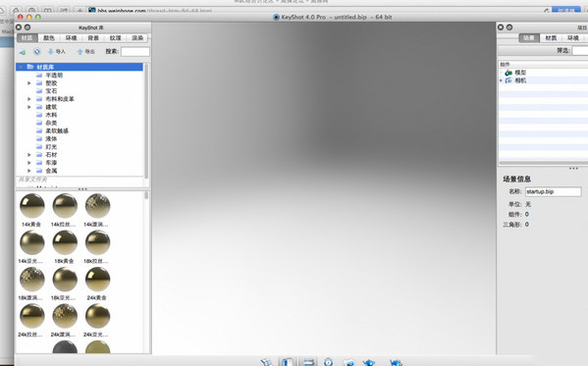
Task: Close the project panel
Action: coord(501,27)
